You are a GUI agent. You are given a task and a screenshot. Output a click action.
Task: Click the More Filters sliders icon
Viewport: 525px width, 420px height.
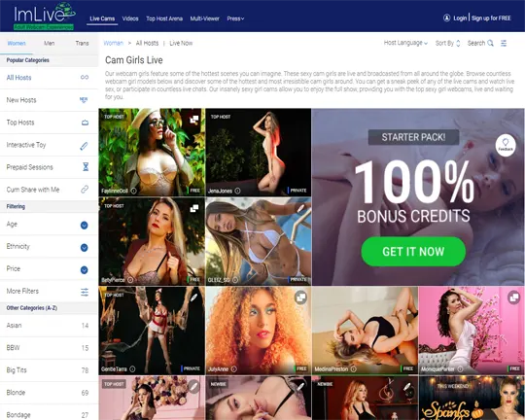click(85, 292)
